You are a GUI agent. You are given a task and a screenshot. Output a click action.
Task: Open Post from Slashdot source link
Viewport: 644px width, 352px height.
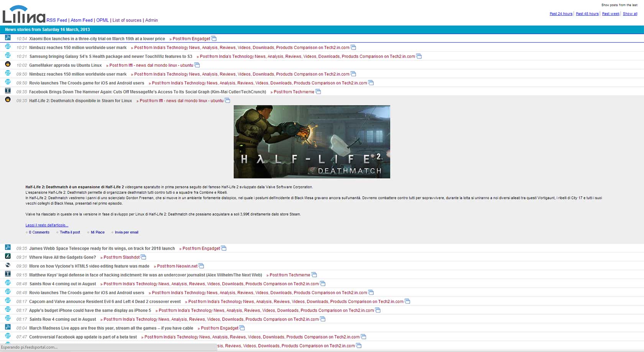(122, 257)
